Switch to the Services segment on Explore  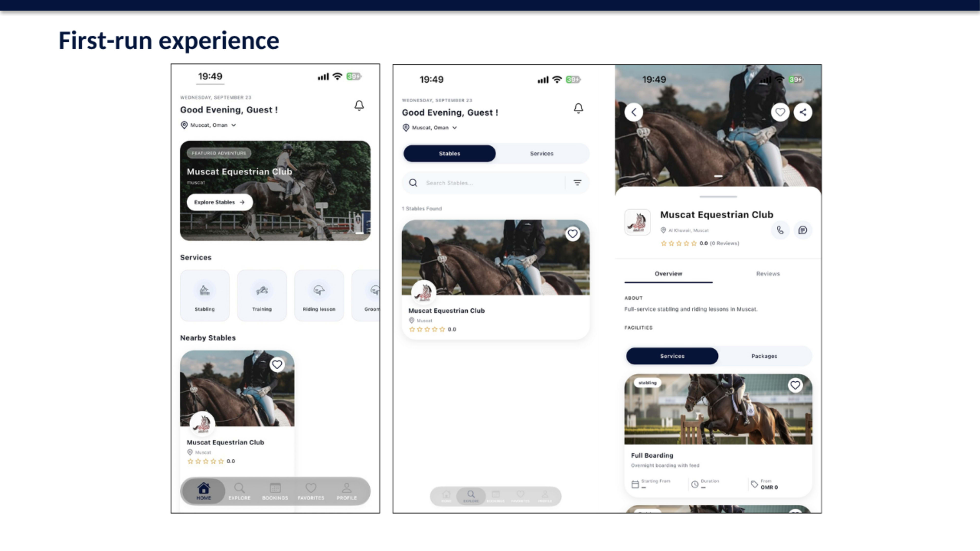click(x=542, y=154)
